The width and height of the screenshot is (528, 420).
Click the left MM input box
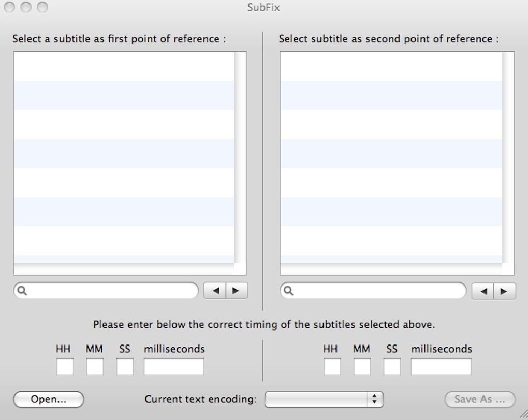[x=95, y=367]
